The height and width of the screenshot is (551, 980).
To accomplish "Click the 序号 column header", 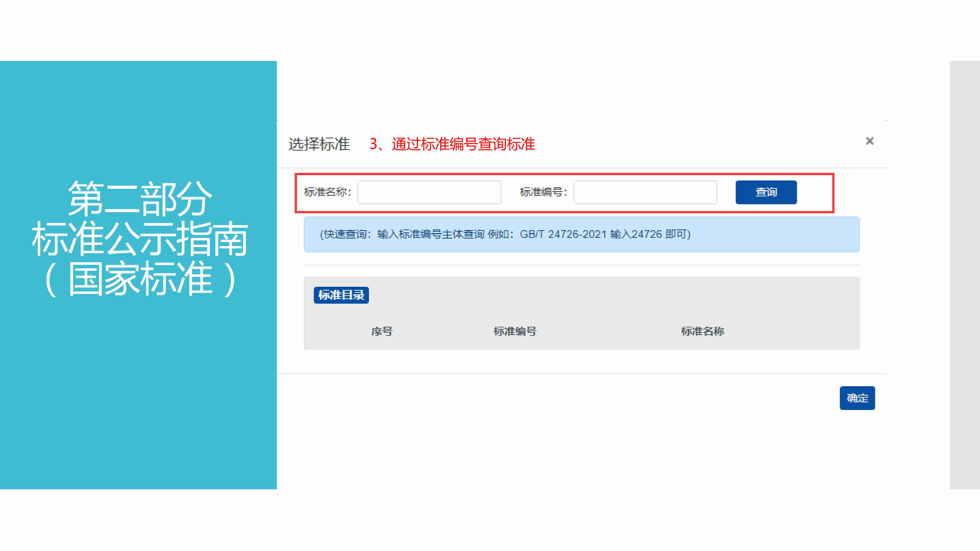I will (x=423, y=332).
